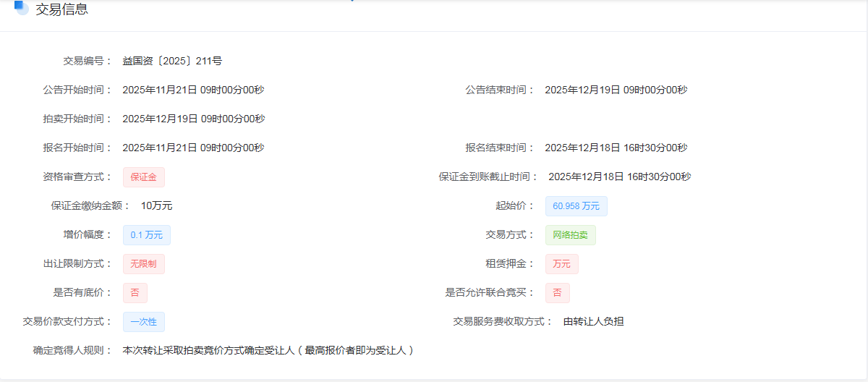Click the 交易信息 section title
This screenshot has width=868, height=382.
pos(61,9)
